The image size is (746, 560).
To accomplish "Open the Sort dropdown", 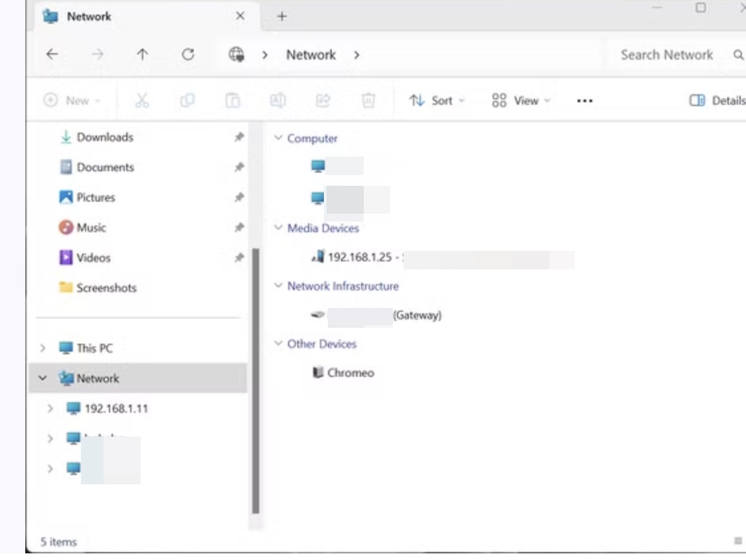I will (x=437, y=101).
